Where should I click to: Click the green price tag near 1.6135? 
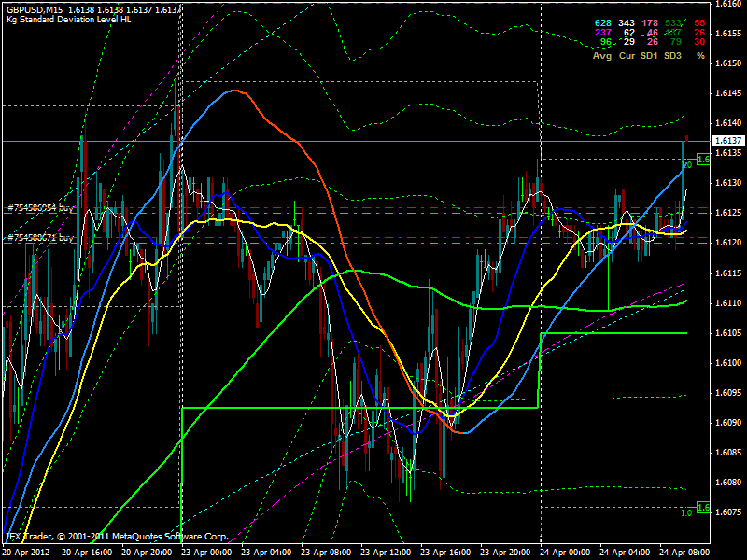pyautogui.click(x=703, y=159)
